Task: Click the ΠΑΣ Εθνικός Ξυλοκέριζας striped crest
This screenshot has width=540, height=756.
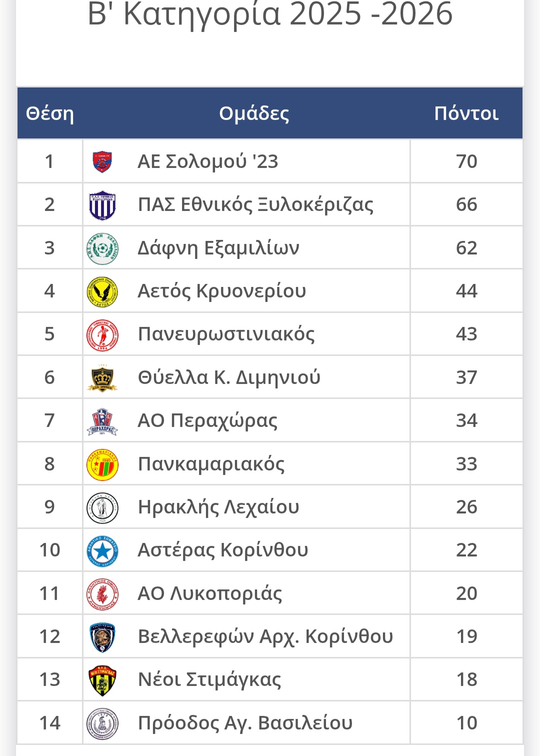Action: [102, 205]
